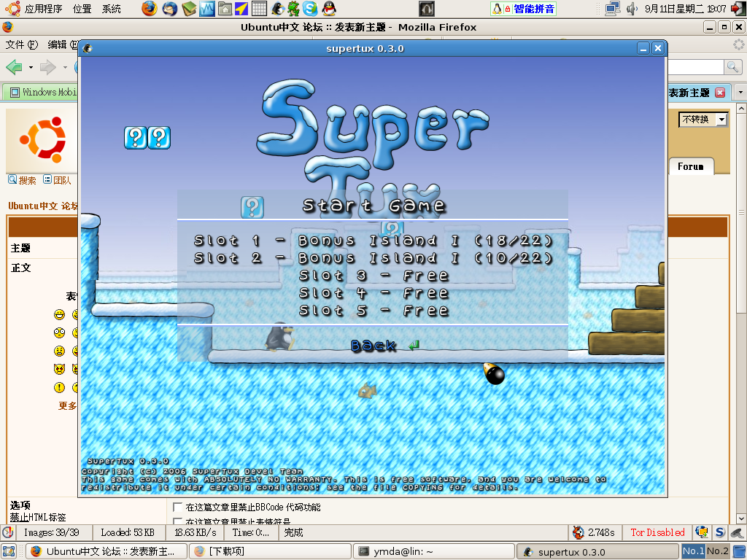Open the 应用程序 menu
The image size is (747, 560).
coord(43,9)
